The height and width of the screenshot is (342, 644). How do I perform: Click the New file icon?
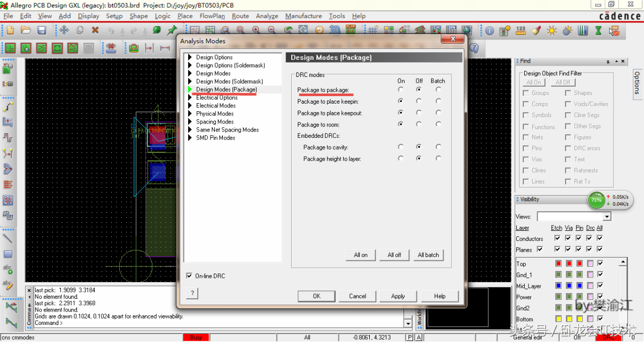point(11,30)
